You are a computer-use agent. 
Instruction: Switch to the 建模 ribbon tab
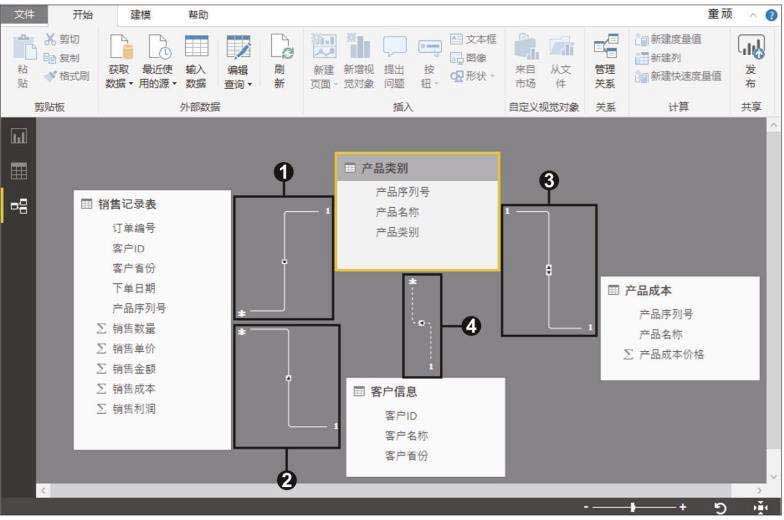tap(140, 15)
